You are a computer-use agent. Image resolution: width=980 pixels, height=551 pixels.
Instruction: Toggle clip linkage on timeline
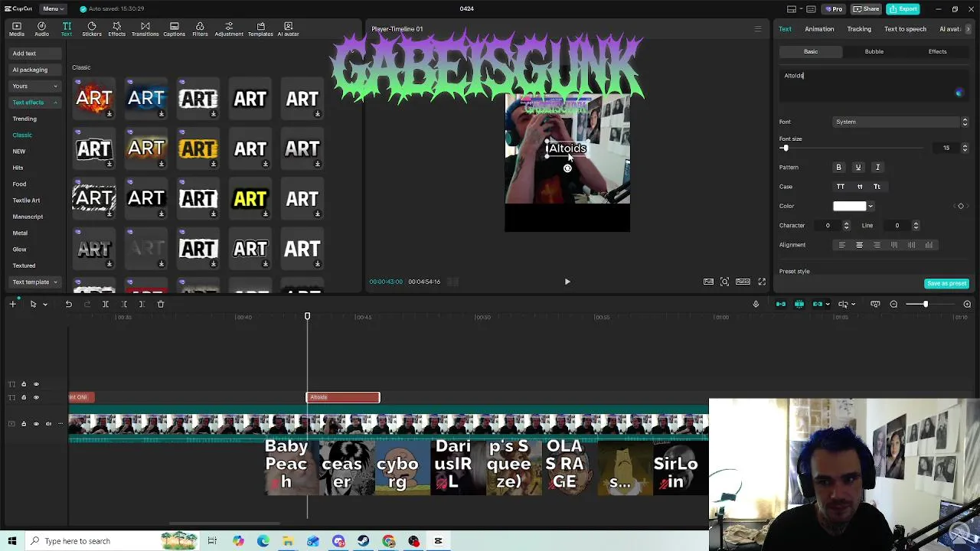coord(818,304)
